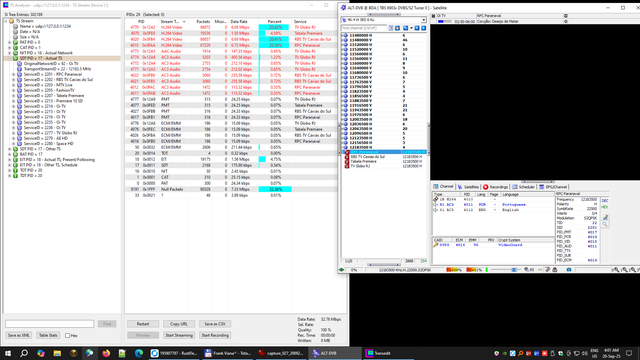
Task: Toggle the HEX display mode
Action: point(605,207)
